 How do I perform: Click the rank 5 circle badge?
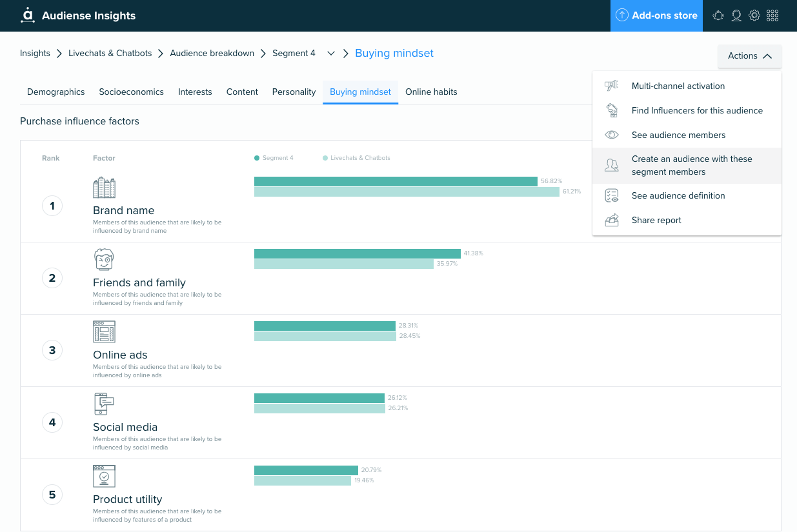[52, 495]
